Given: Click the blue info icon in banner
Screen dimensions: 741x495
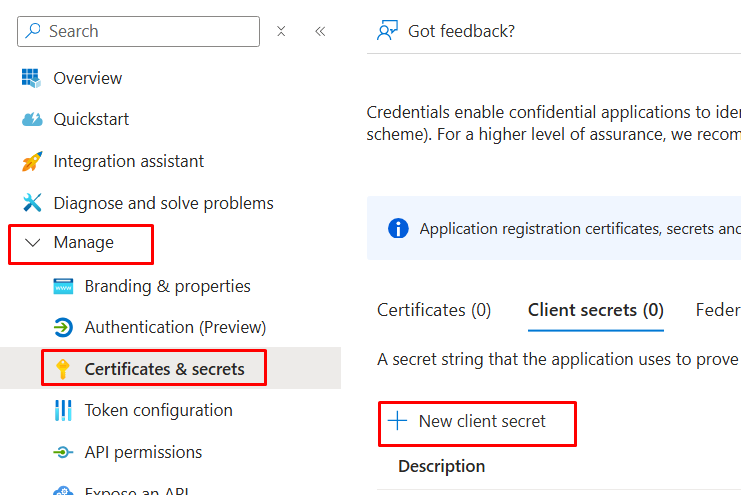Looking at the screenshot, I should click(398, 229).
